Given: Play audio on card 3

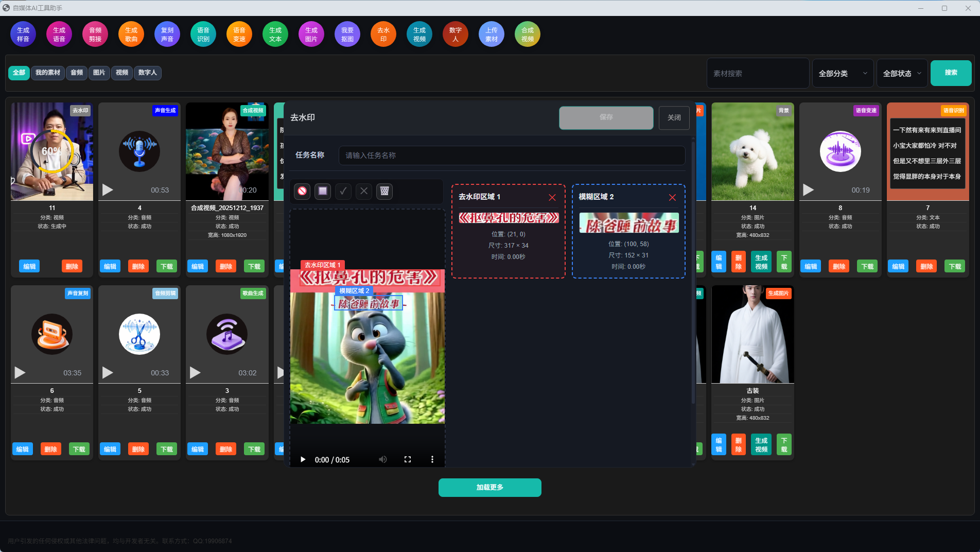Looking at the screenshot, I should point(195,372).
